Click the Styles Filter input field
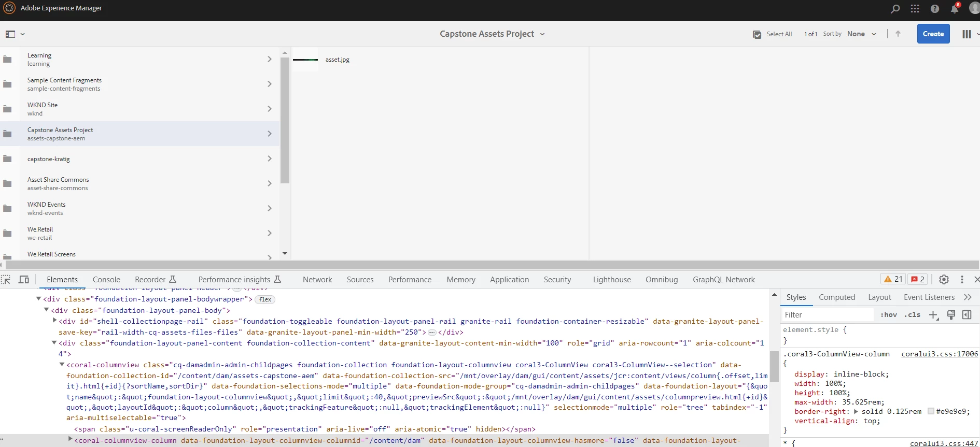This screenshot has height=447, width=980. coord(827,315)
